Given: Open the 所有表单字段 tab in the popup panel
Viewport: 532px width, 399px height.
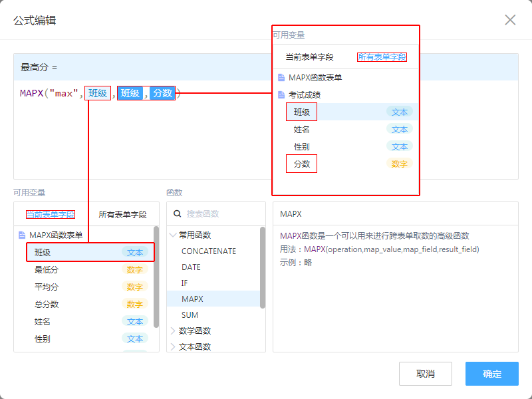Looking at the screenshot, I should 382,57.
